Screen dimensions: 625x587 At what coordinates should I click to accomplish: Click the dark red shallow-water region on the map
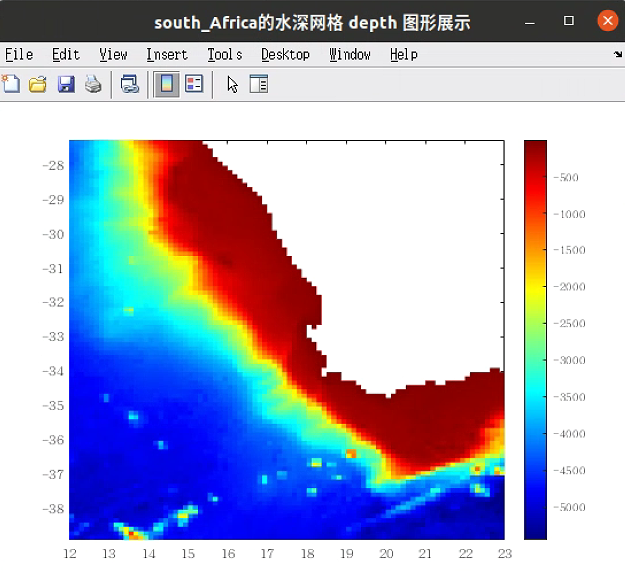pos(239,239)
